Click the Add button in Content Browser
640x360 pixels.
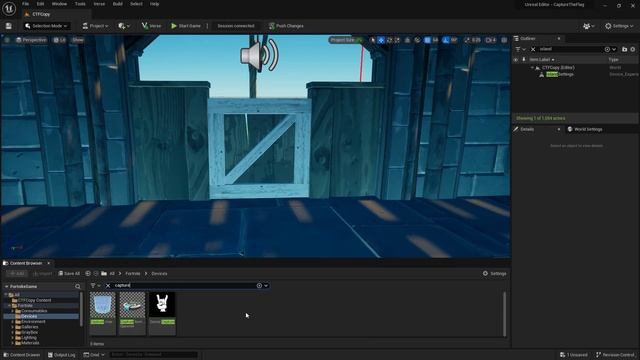(x=18, y=273)
